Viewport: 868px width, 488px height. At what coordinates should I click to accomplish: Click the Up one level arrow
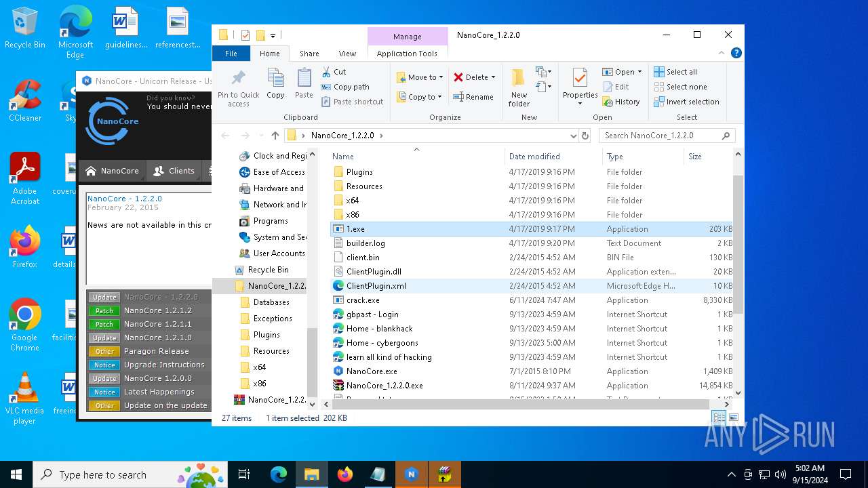(275, 136)
